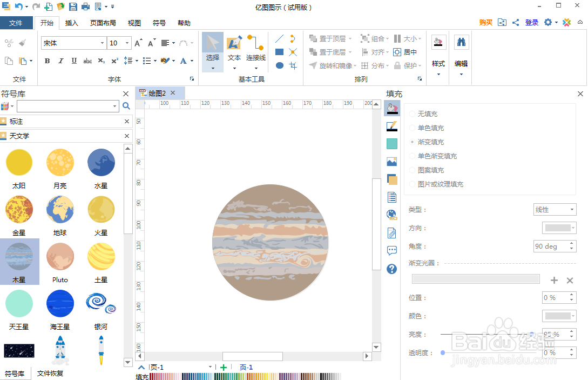The image size is (588, 380).
Task: Increase font size with larger A icon
Action: 138,43
